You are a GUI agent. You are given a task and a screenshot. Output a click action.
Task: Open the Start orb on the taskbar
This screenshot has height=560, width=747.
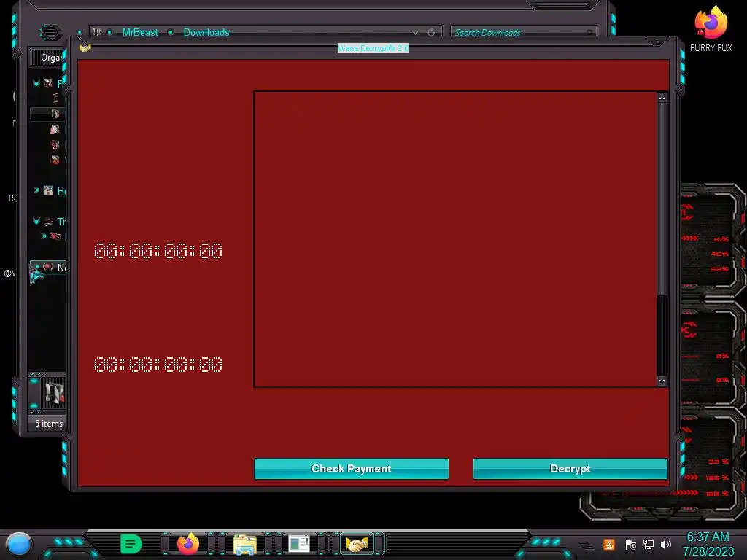pyautogui.click(x=19, y=545)
